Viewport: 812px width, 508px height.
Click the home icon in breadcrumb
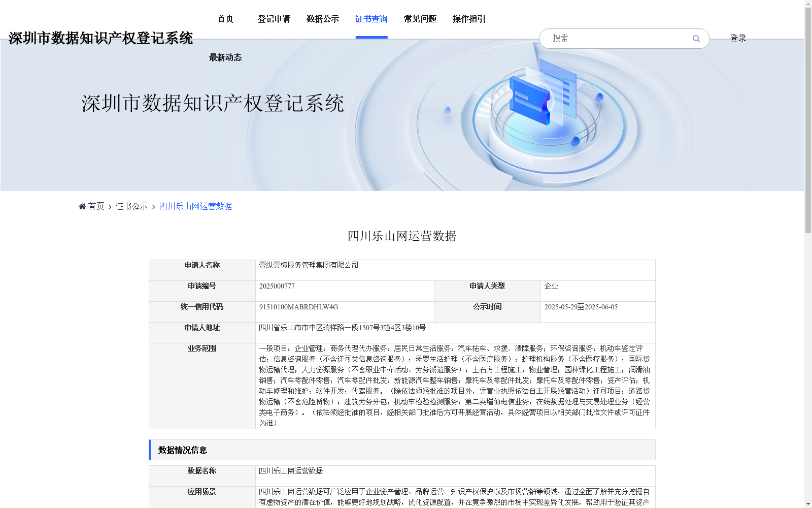coord(82,206)
